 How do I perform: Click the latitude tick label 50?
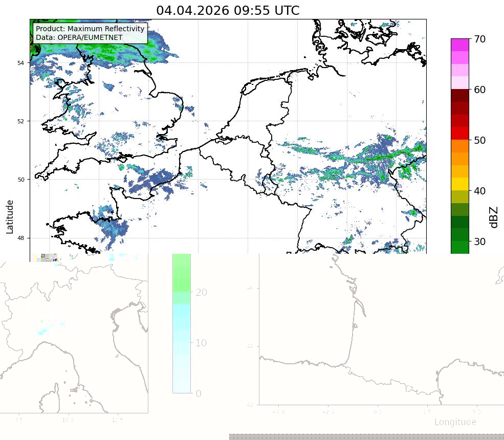click(x=20, y=180)
